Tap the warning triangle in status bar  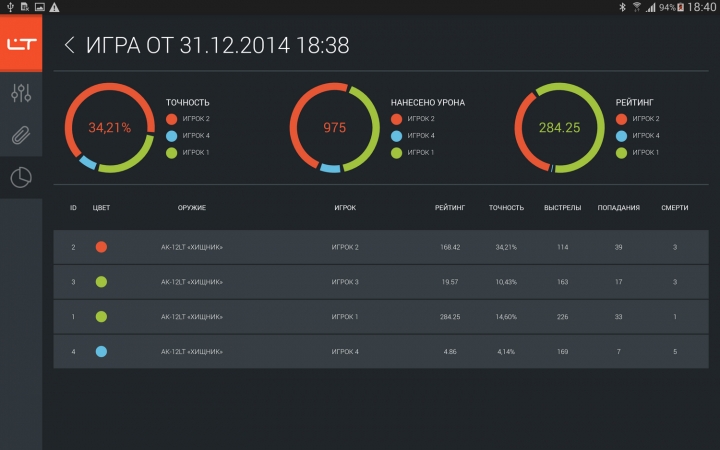pos(54,7)
